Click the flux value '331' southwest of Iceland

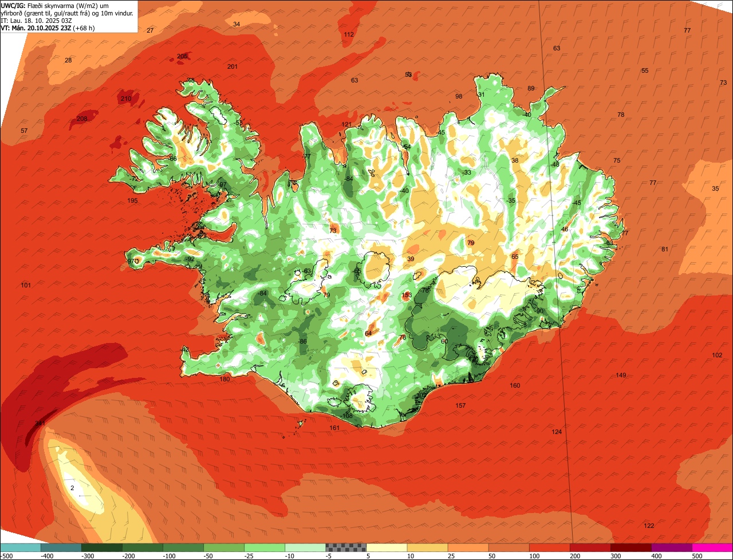[x=40, y=423]
